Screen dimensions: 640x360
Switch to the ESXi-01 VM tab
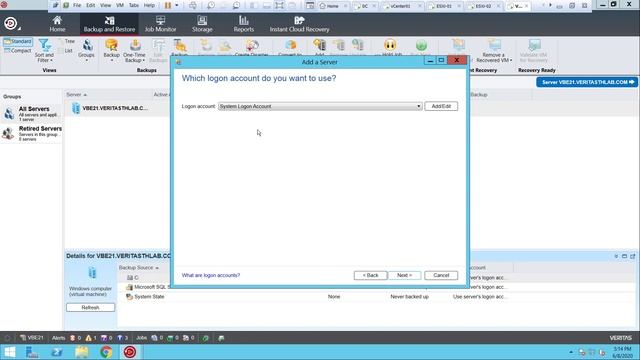click(x=443, y=6)
